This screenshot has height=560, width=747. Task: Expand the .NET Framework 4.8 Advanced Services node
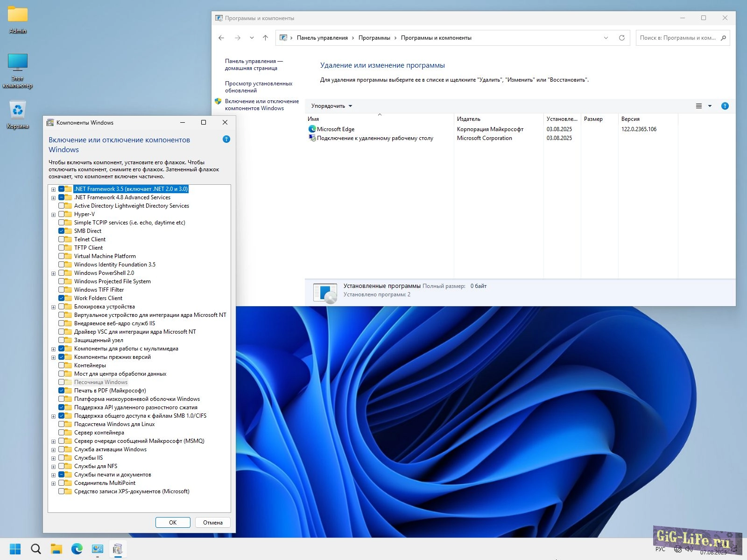tap(53, 198)
